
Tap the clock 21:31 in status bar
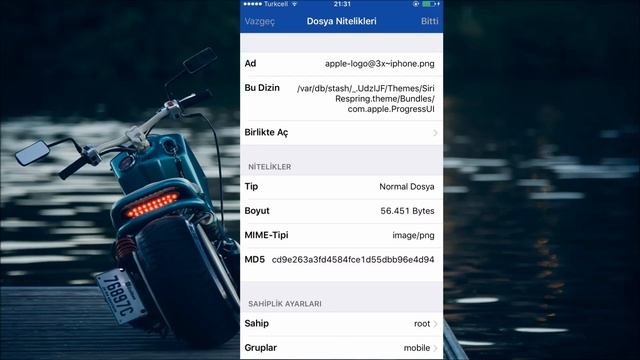pos(342,4)
